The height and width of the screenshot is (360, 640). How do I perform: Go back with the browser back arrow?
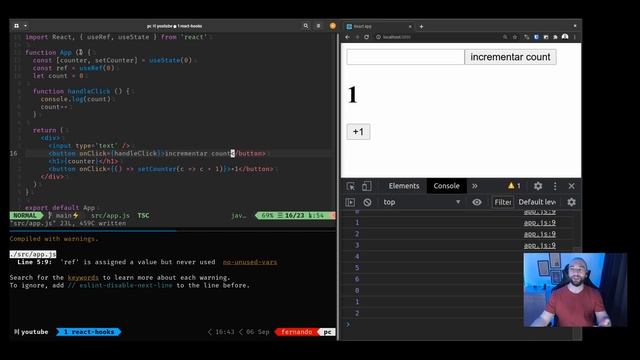point(348,37)
